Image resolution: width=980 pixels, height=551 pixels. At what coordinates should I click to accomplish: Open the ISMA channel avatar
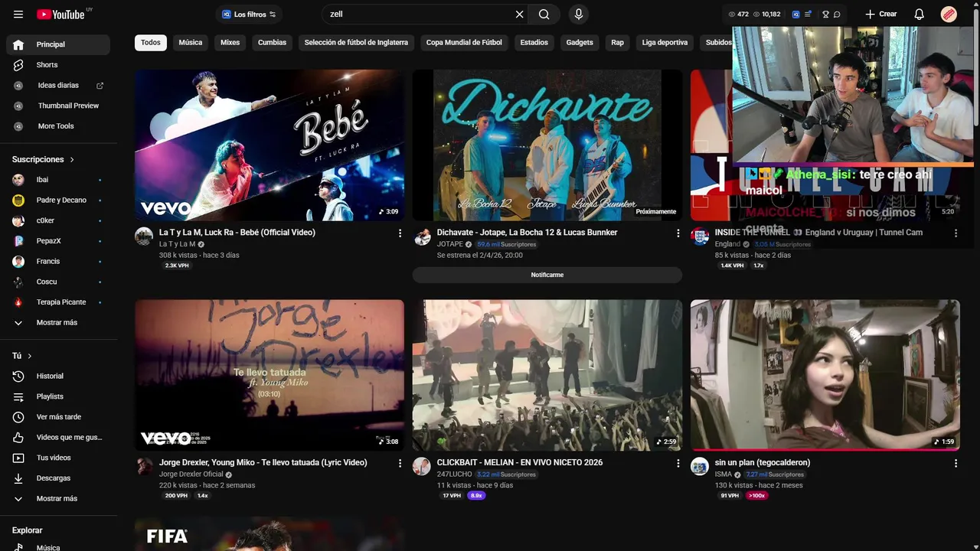click(x=700, y=466)
